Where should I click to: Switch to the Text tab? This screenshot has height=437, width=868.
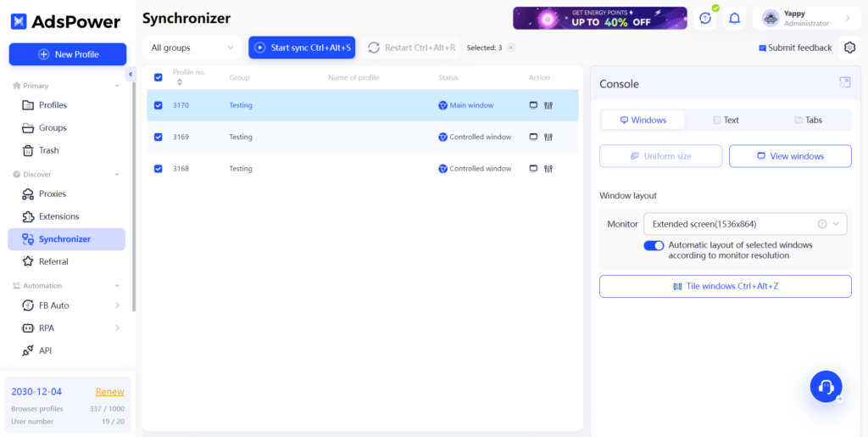(726, 120)
